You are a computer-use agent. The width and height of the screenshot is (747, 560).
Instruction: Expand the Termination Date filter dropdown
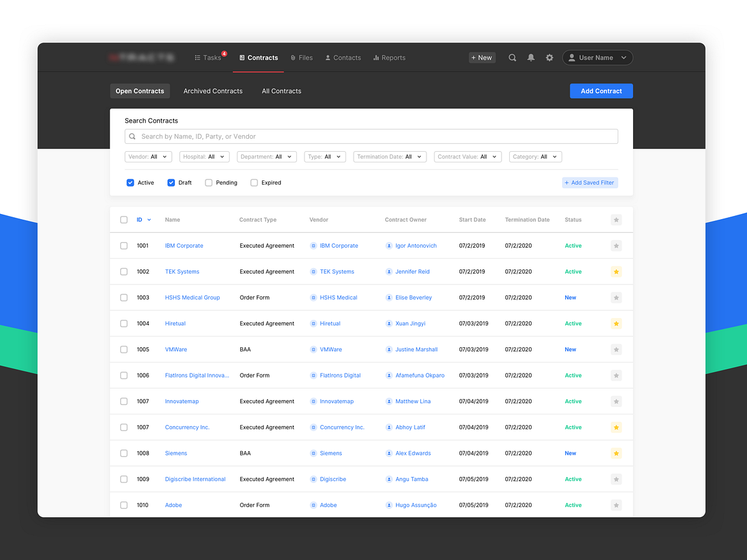click(x=390, y=156)
